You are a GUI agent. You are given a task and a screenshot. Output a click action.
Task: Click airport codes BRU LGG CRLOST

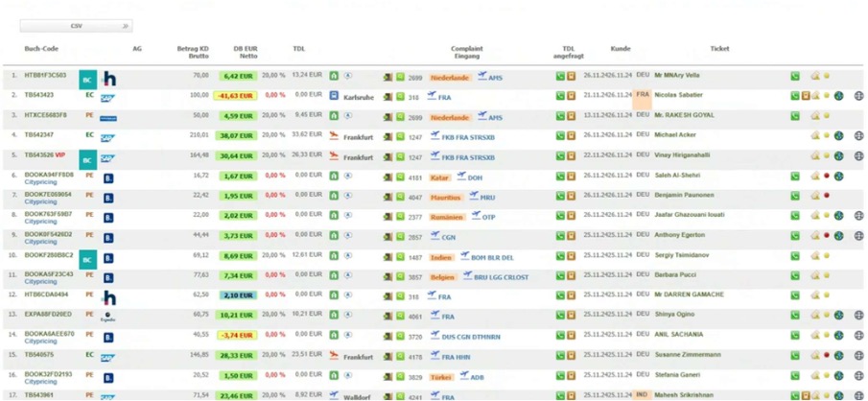501,277
